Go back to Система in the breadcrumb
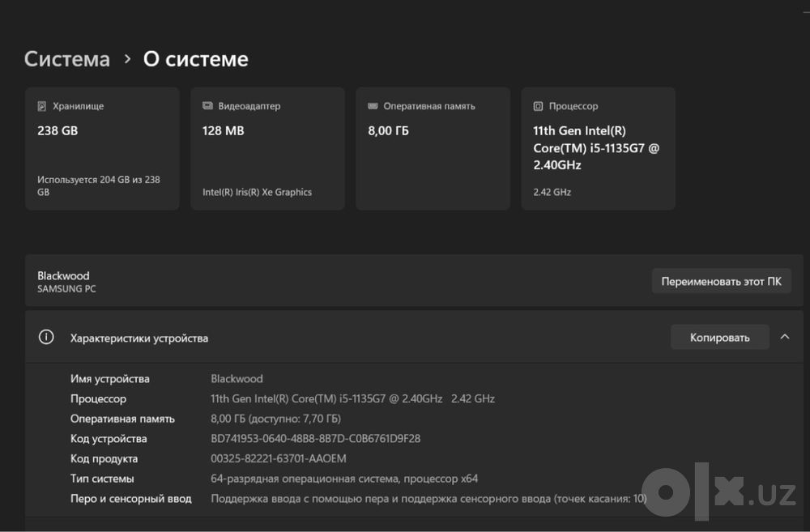Screen dimensions: 810x532 coord(67,59)
